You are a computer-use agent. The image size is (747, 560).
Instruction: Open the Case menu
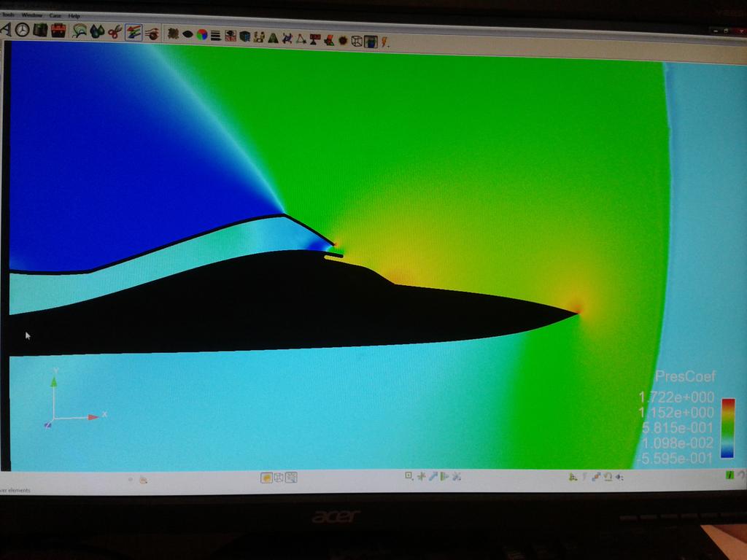55,16
